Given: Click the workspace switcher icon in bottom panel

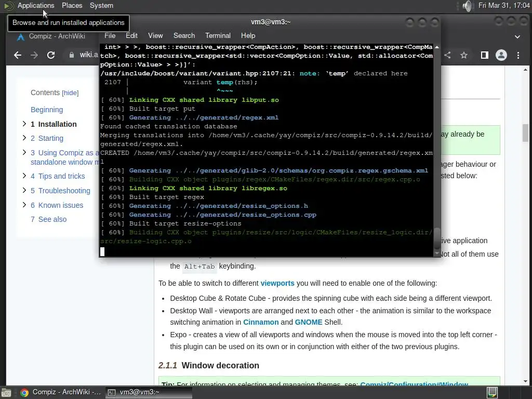Looking at the screenshot, I should pos(493,393).
